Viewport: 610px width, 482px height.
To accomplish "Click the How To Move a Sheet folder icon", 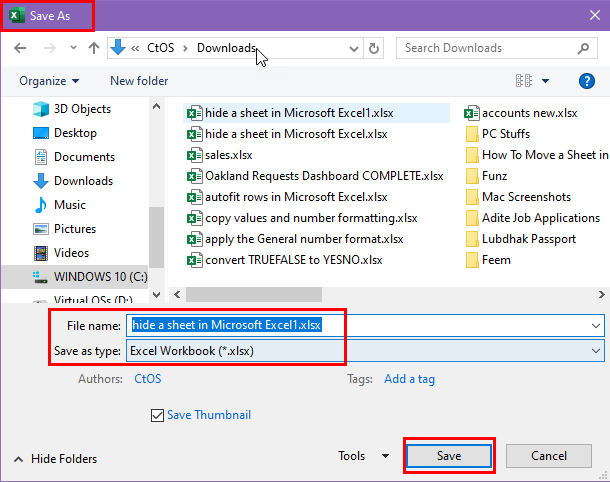I will (472, 155).
